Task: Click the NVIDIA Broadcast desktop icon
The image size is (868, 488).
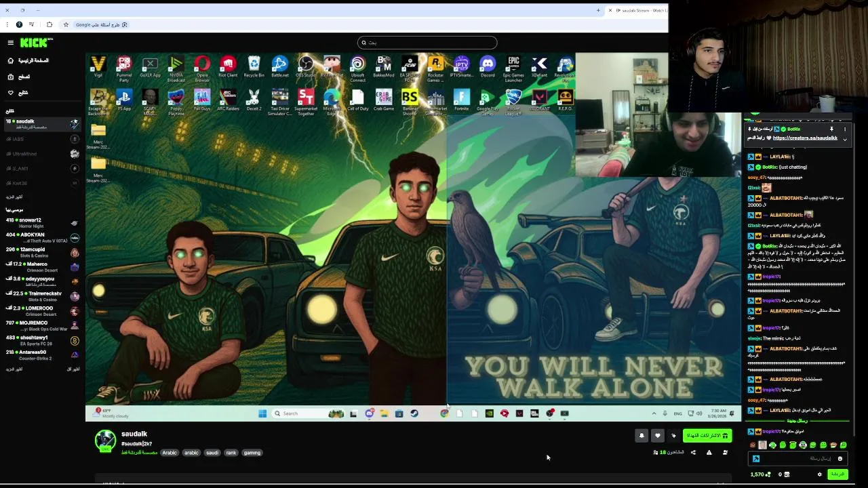Action: click(176, 68)
